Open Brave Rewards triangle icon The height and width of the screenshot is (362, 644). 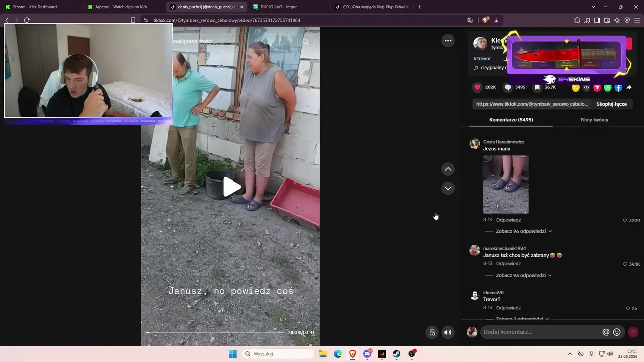[496, 20]
